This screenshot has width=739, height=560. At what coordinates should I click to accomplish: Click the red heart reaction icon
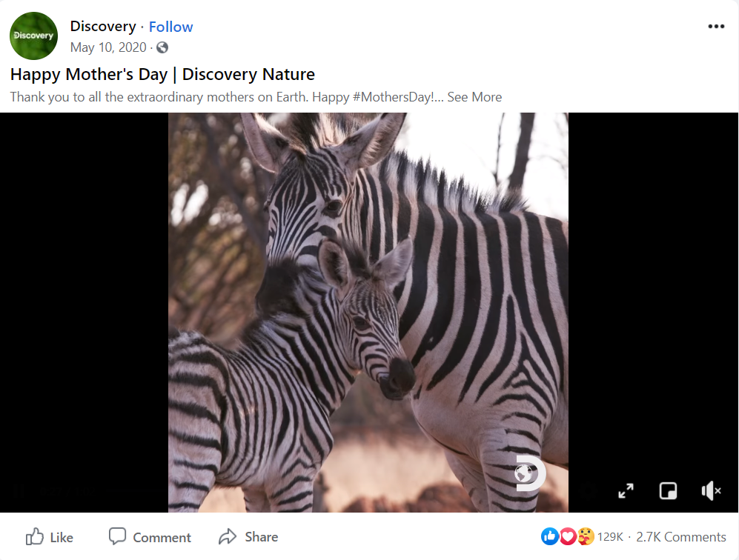click(x=568, y=536)
